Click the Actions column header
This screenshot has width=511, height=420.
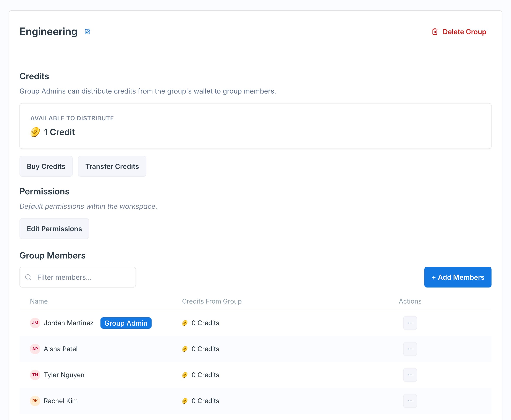click(410, 301)
